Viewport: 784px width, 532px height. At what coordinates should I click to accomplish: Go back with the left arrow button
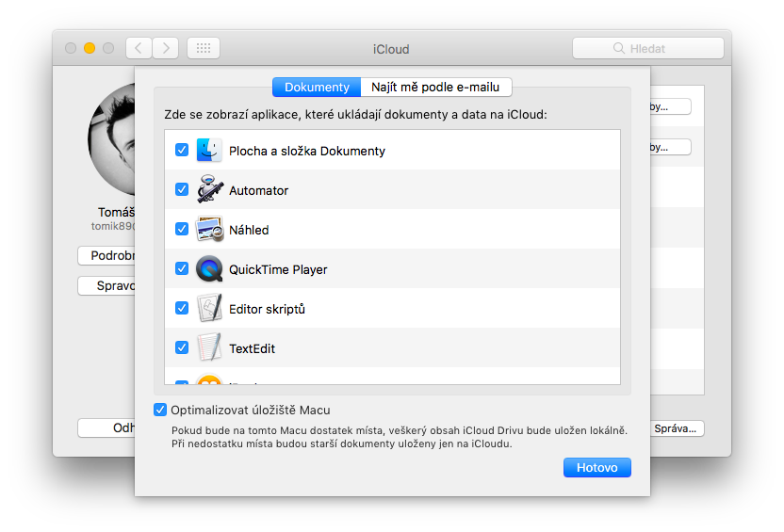(139, 48)
